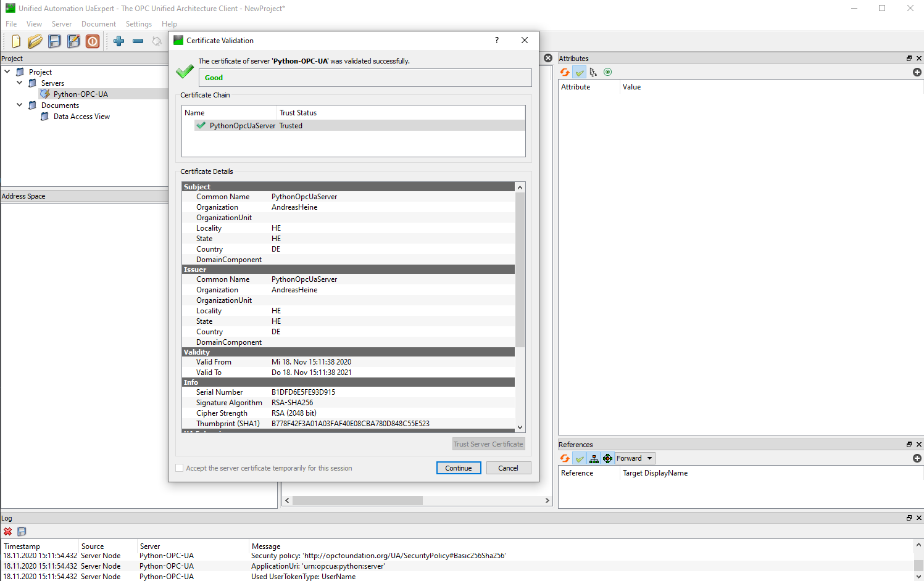The image size is (924, 581).
Task: Open the Server menu
Action: coord(62,24)
